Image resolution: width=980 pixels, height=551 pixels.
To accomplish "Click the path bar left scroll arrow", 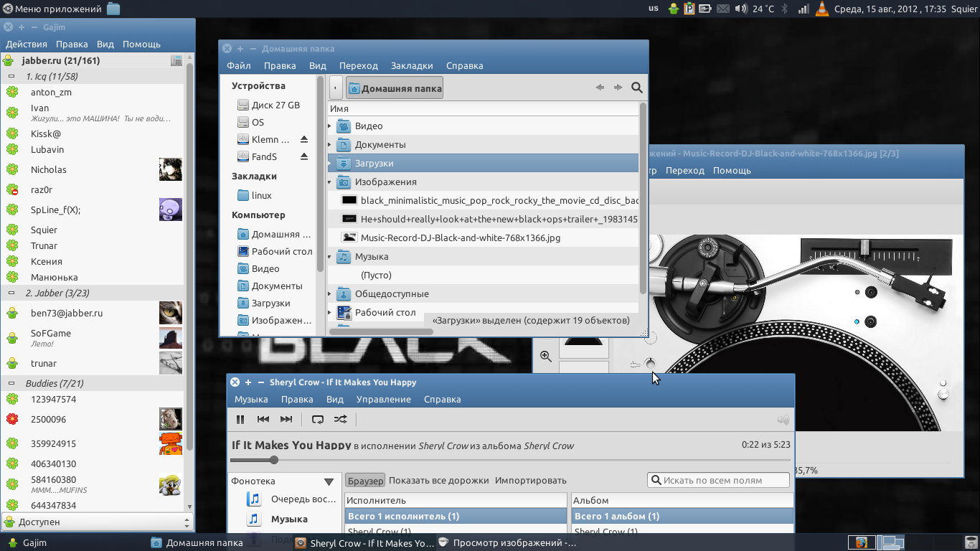I will click(x=336, y=88).
